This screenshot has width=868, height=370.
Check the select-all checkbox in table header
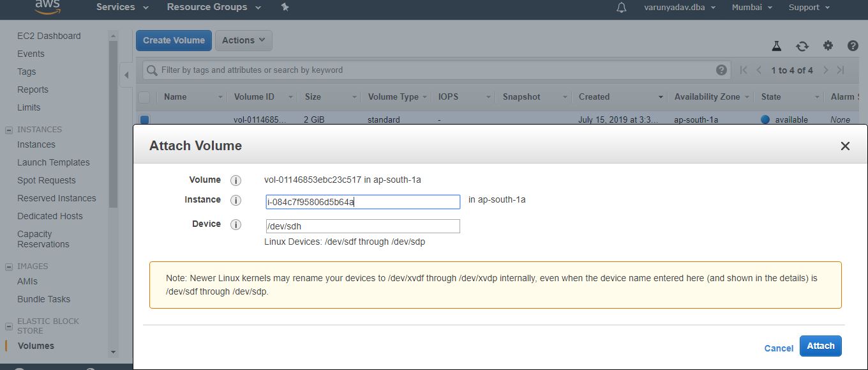144,96
